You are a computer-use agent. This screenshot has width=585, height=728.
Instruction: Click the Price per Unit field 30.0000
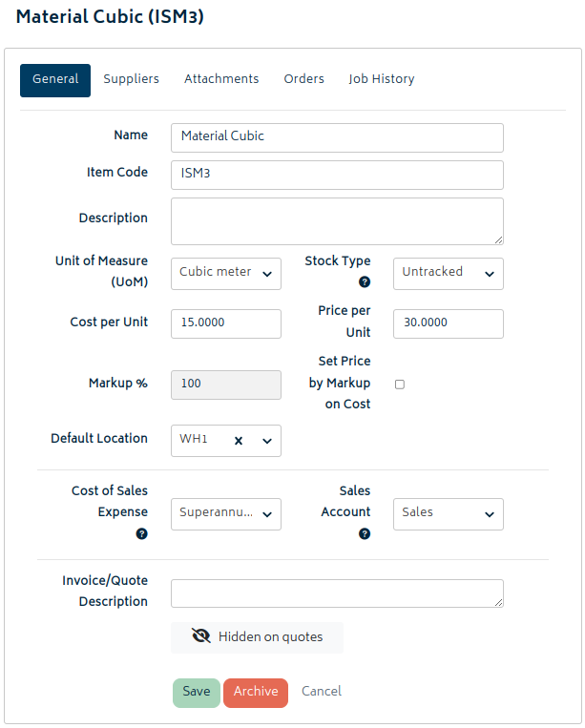(x=449, y=323)
